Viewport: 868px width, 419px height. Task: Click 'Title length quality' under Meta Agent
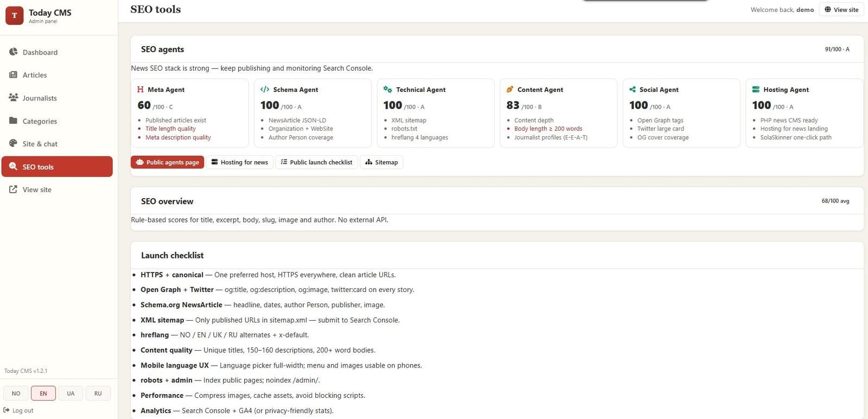170,129
